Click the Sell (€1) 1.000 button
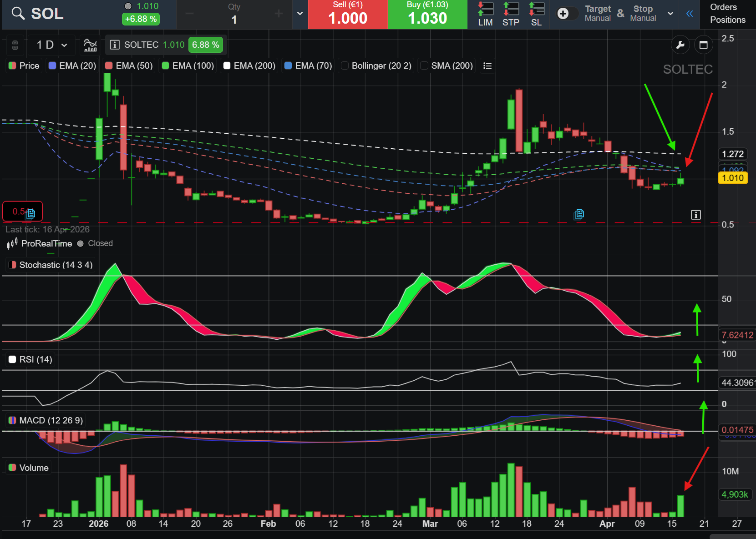This screenshot has height=539, width=756. 348,14
